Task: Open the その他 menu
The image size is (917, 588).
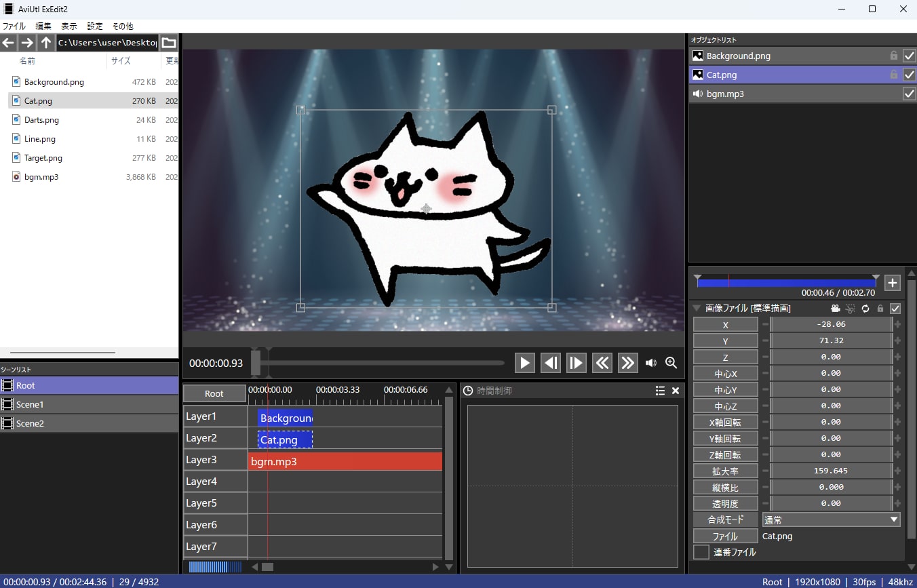Action: coord(123,26)
